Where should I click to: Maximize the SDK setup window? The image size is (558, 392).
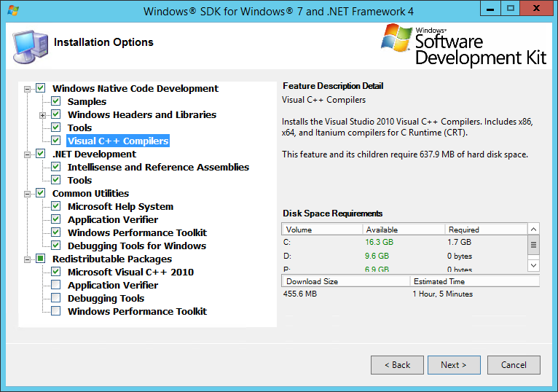(511, 8)
